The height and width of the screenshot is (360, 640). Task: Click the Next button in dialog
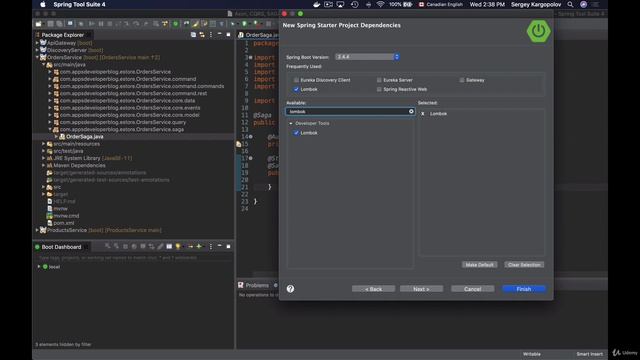(x=421, y=289)
